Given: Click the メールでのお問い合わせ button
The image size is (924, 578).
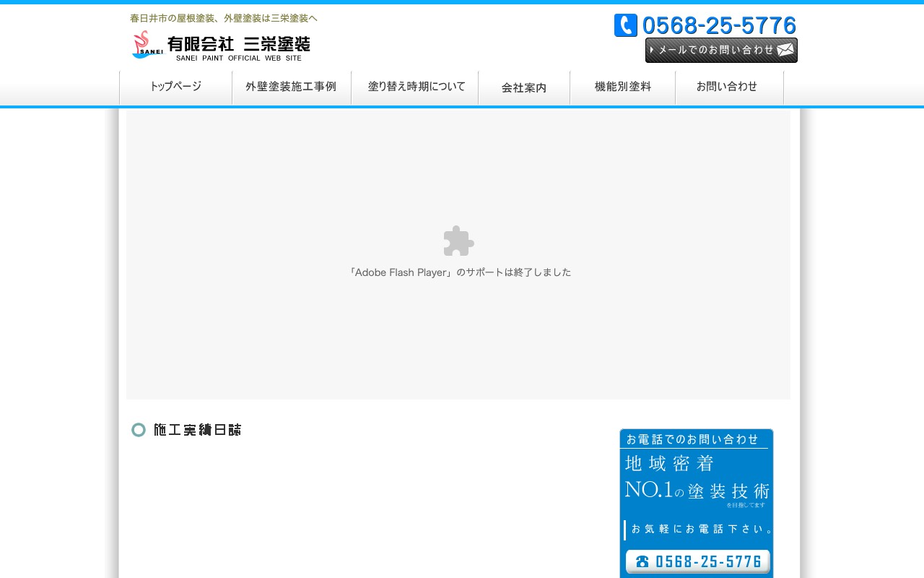Looking at the screenshot, I should coord(721,51).
